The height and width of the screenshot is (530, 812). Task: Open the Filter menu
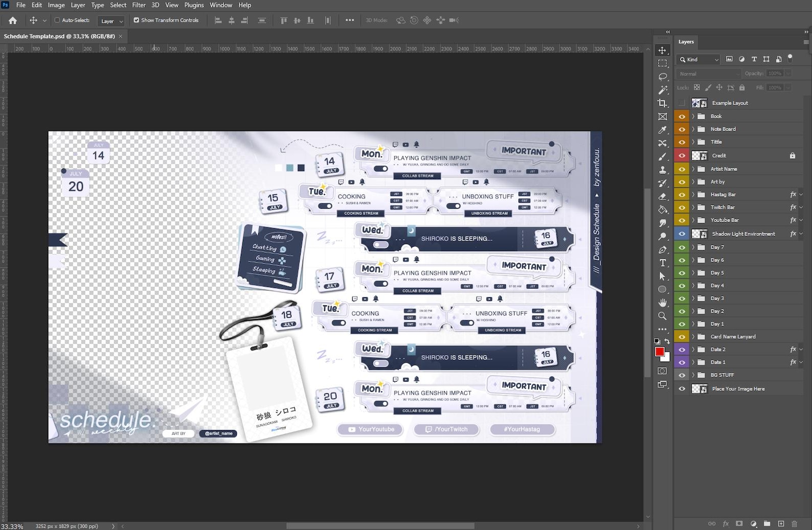coord(139,5)
